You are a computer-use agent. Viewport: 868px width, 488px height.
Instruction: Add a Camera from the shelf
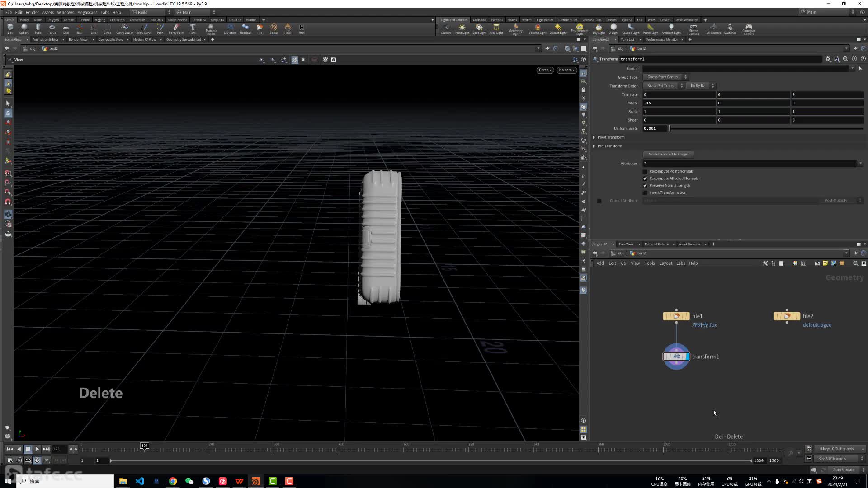[446, 29]
